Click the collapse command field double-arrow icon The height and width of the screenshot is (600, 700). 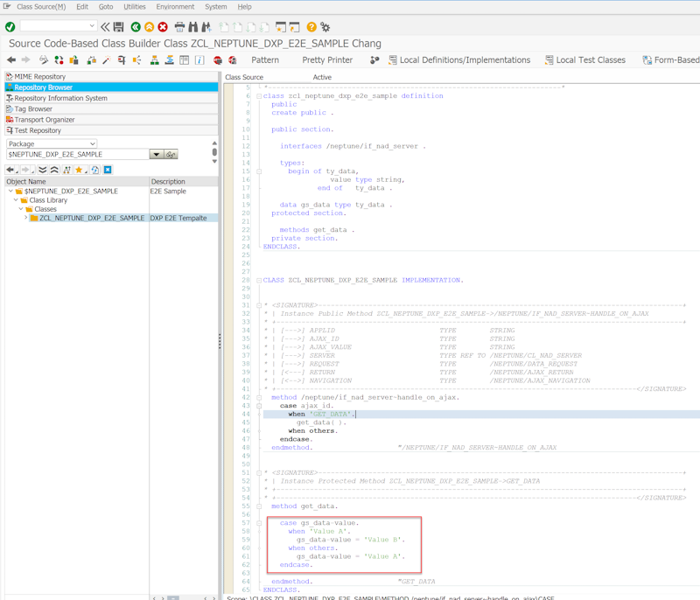pos(105,27)
